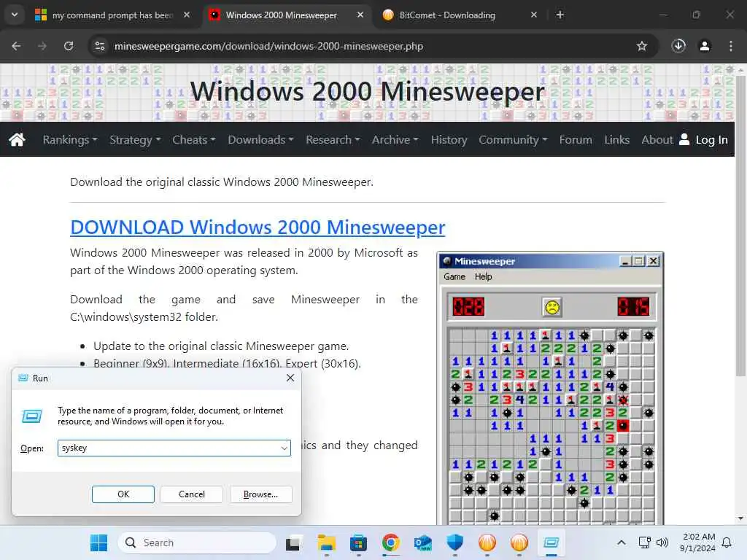This screenshot has height=560, width=747.
Task: Open notifications bell icon
Action: [x=727, y=542]
